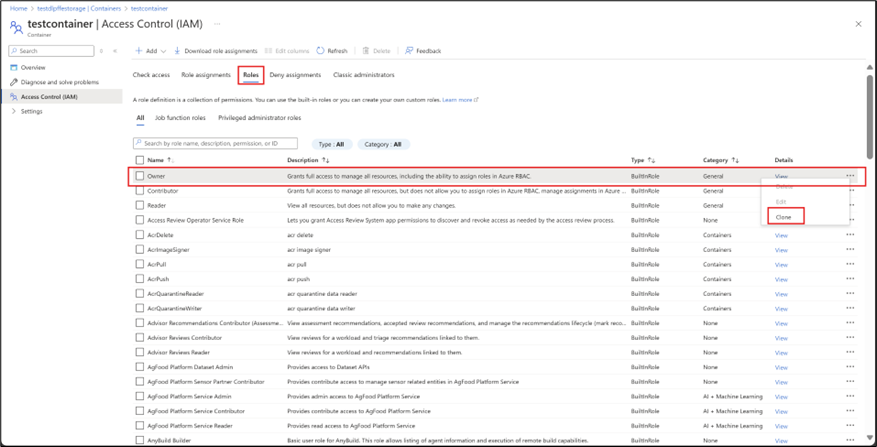Select Privileged administrator roles filter tab
This screenshot has height=447, width=877.
click(x=260, y=118)
